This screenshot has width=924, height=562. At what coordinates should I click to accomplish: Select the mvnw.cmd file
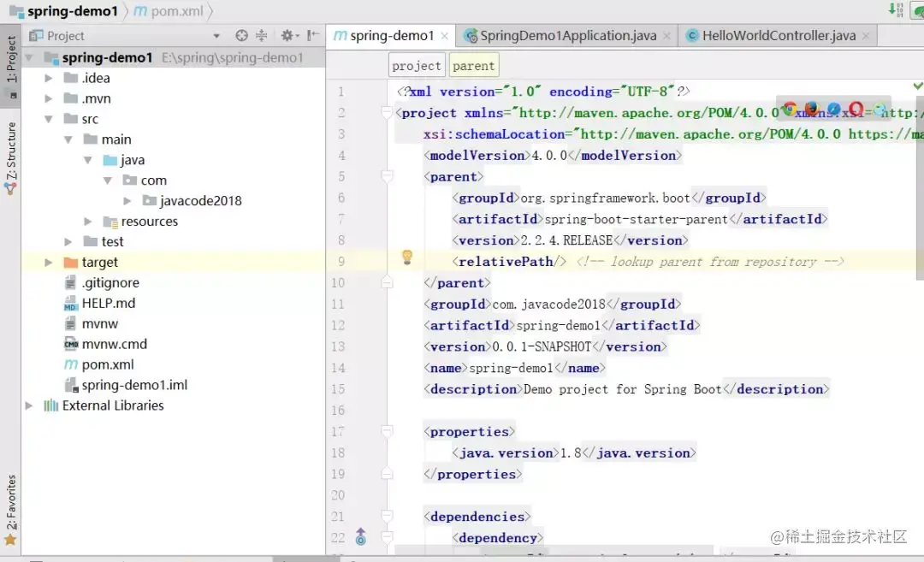(115, 344)
